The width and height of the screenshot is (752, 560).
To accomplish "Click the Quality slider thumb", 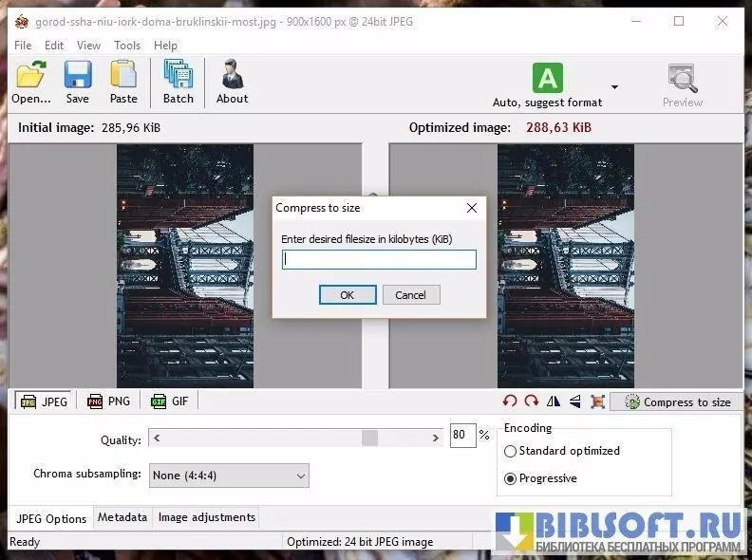I will point(369,438).
